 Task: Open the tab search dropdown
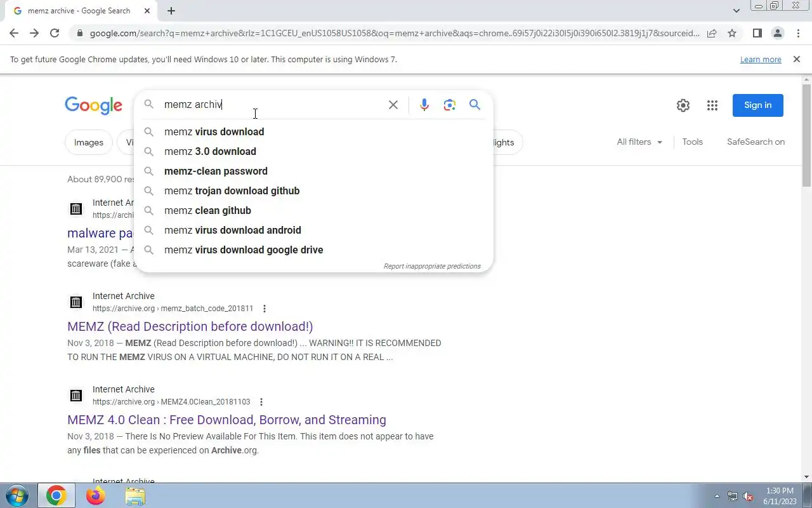coord(737,11)
